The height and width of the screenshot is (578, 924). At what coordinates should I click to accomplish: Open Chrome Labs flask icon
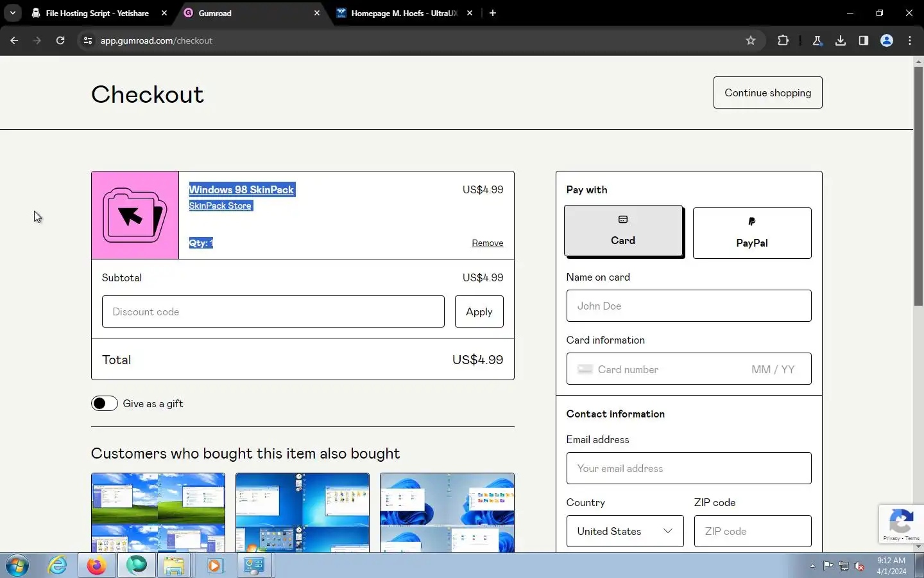point(817,40)
